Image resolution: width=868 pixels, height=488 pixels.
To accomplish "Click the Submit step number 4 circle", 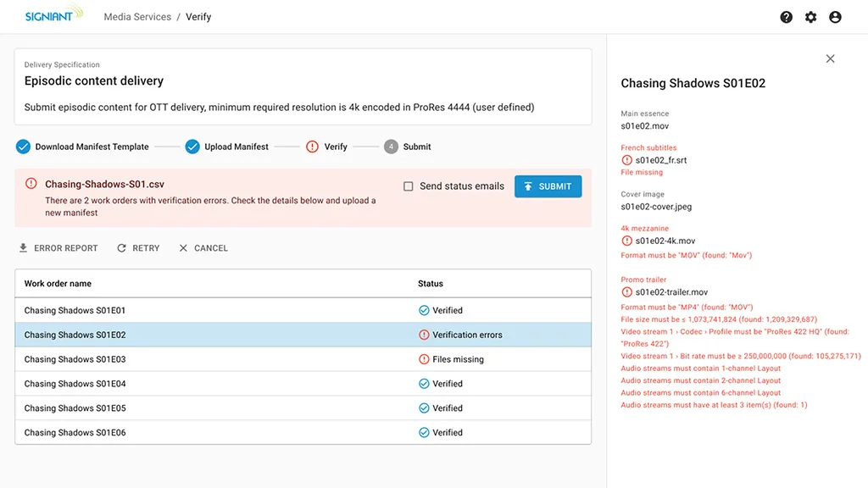I will coord(391,147).
